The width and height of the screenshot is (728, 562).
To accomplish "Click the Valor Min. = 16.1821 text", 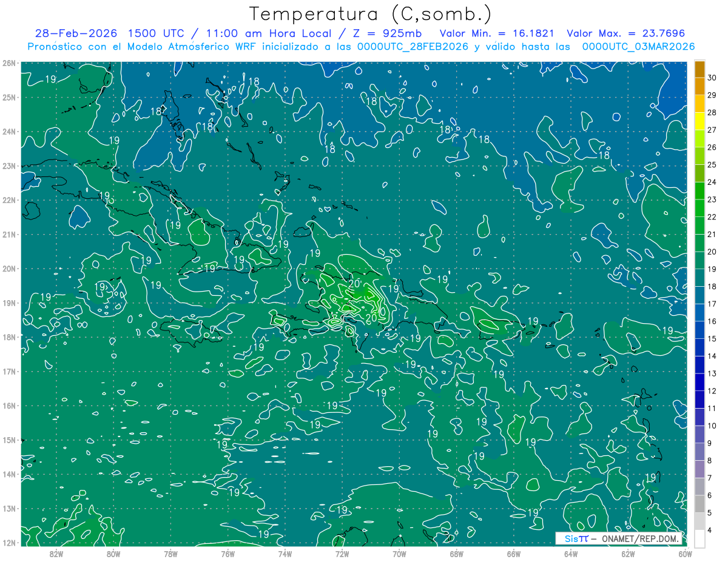I will click(x=496, y=33).
